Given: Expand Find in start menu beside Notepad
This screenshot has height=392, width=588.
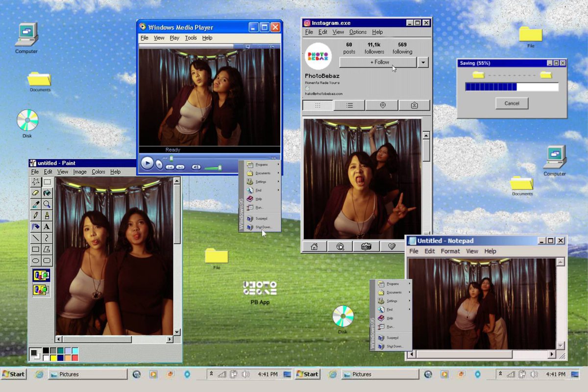Looking at the screenshot, I should tap(394, 310).
